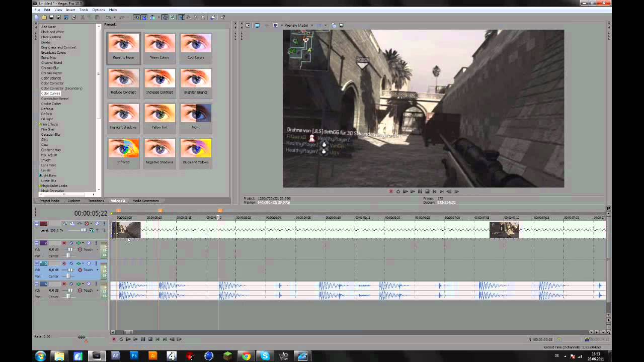Click the New project icon in toolbar
Viewport: 644px width, 362px height.
36,17
